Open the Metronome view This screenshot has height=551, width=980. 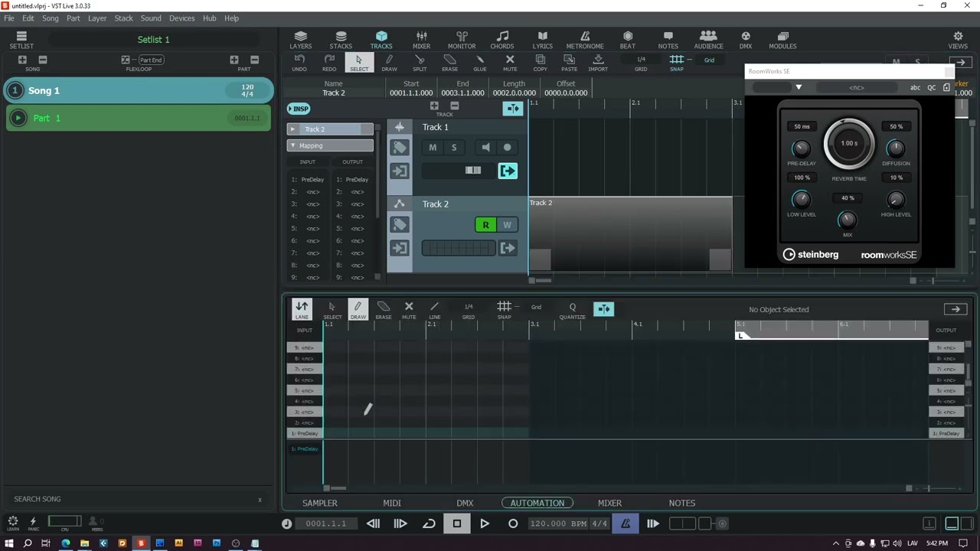click(x=585, y=40)
